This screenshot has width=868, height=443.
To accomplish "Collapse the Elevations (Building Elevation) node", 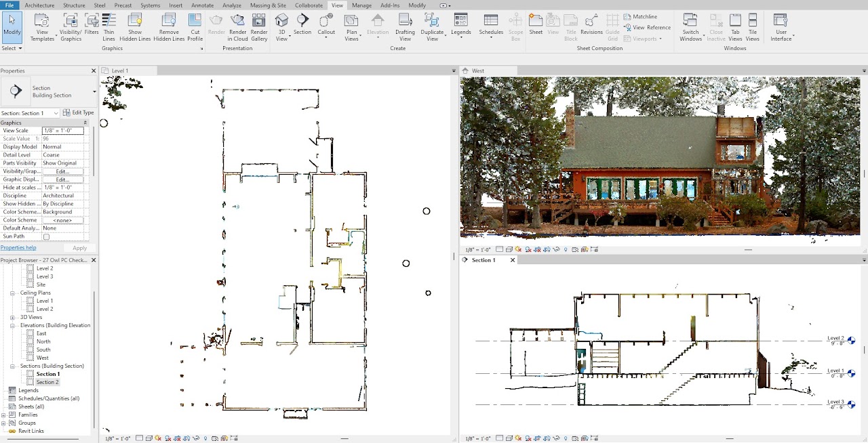I will pyautogui.click(x=12, y=325).
